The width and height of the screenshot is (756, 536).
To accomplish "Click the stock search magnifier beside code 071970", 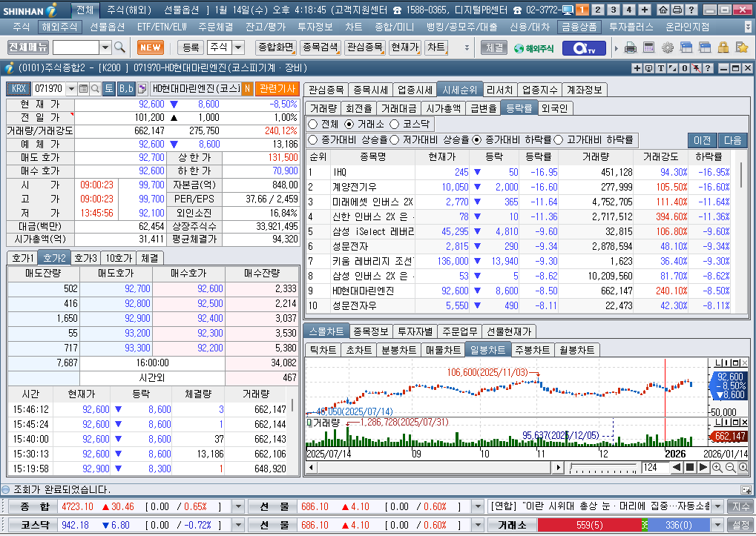I will (x=96, y=89).
